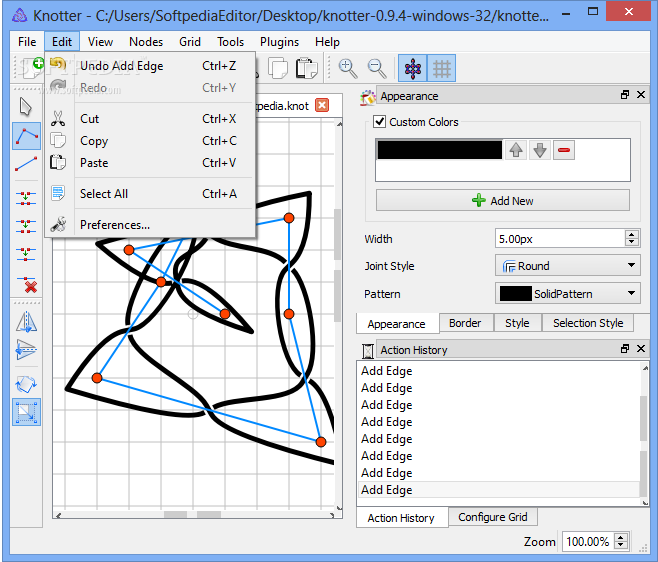Click the rotate nodes tool
658x562 pixels.
tap(26, 384)
